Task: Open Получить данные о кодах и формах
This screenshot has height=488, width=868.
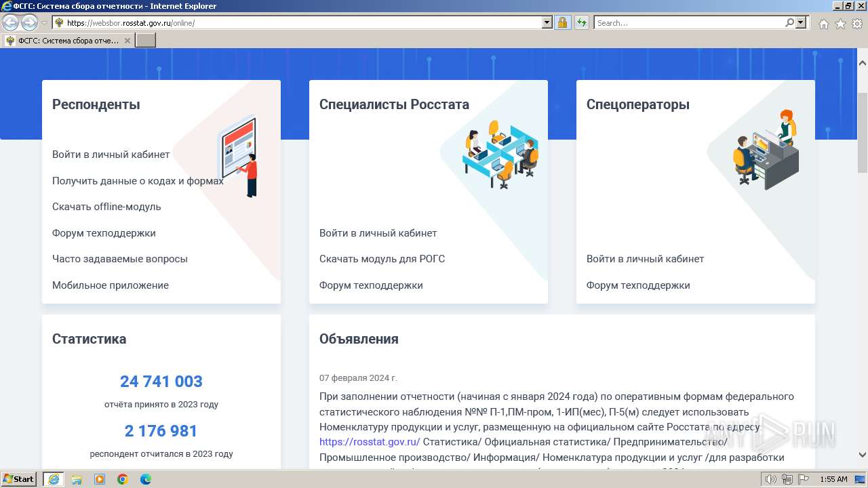Action: coord(138,181)
